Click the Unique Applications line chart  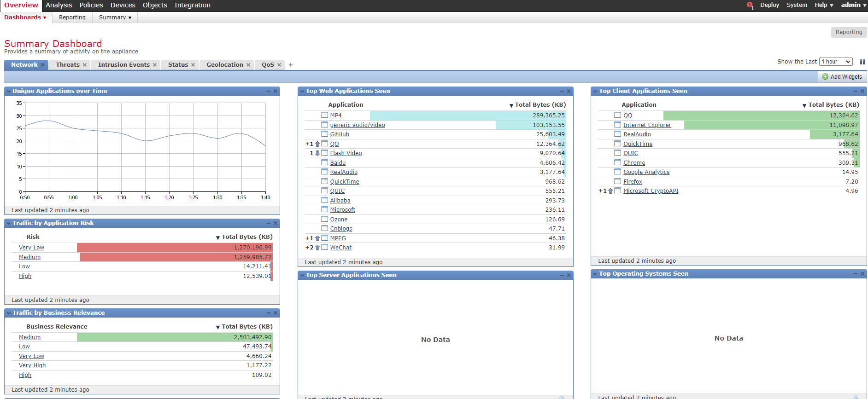[x=145, y=147]
